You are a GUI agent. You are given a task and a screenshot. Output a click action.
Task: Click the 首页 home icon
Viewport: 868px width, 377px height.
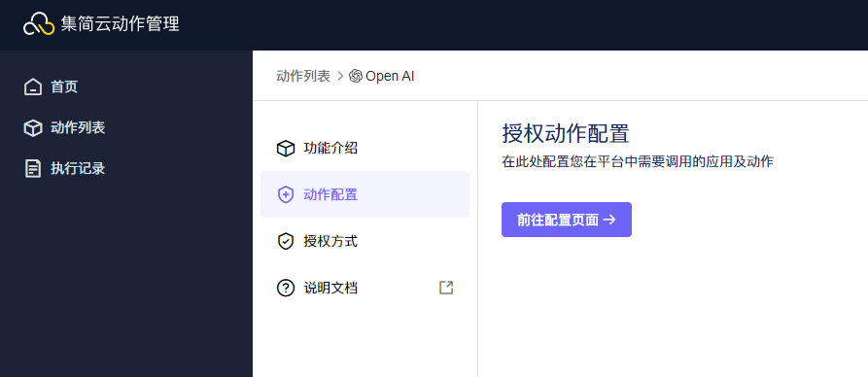[x=33, y=86]
